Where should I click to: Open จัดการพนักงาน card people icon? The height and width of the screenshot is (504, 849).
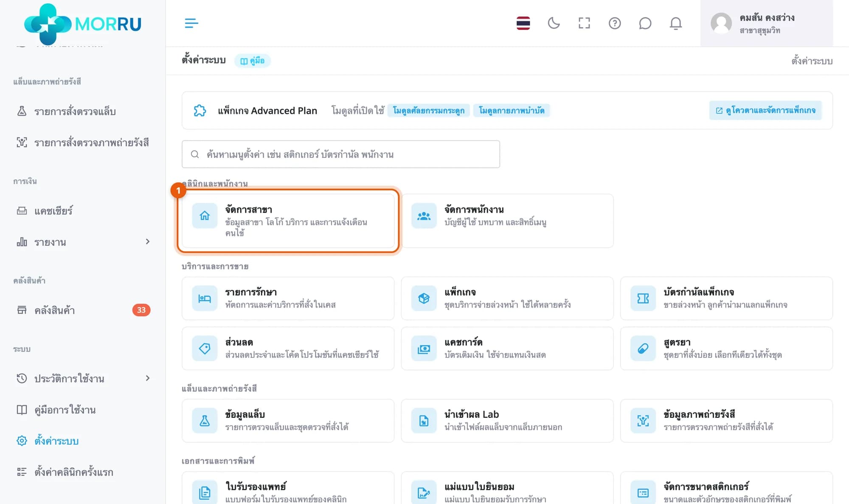(x=424, y=216)
